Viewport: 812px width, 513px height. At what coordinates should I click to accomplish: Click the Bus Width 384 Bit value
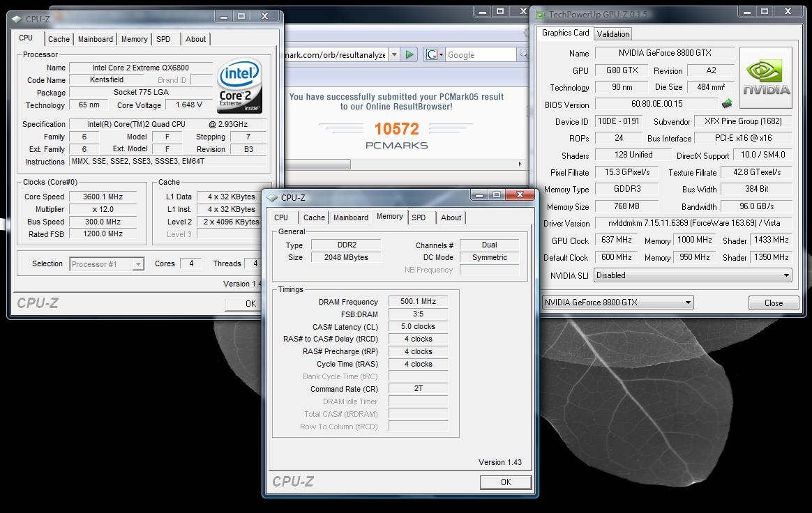[756, 189]
